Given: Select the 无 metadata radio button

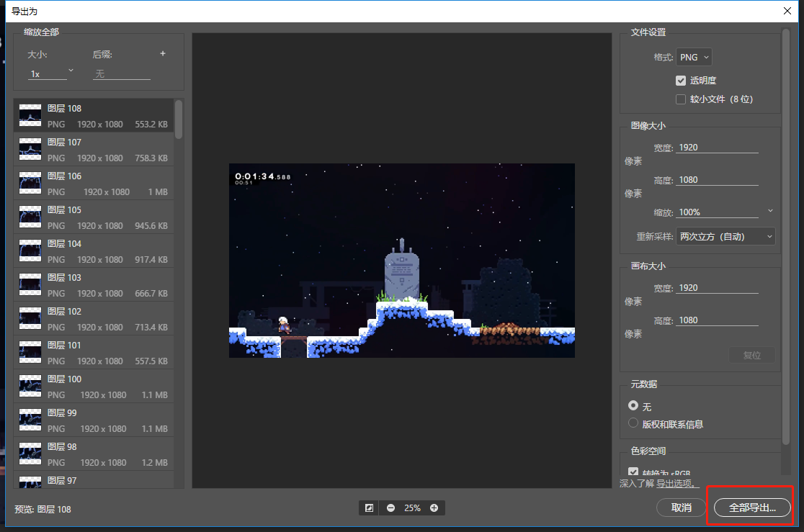Looking at the screenshot, I should point(633,405).
